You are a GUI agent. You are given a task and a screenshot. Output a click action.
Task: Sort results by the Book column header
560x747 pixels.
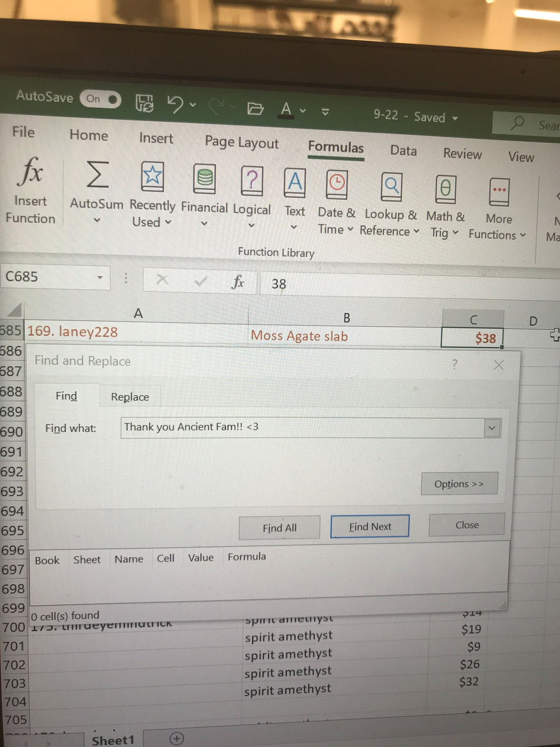(x=47, y=560)
